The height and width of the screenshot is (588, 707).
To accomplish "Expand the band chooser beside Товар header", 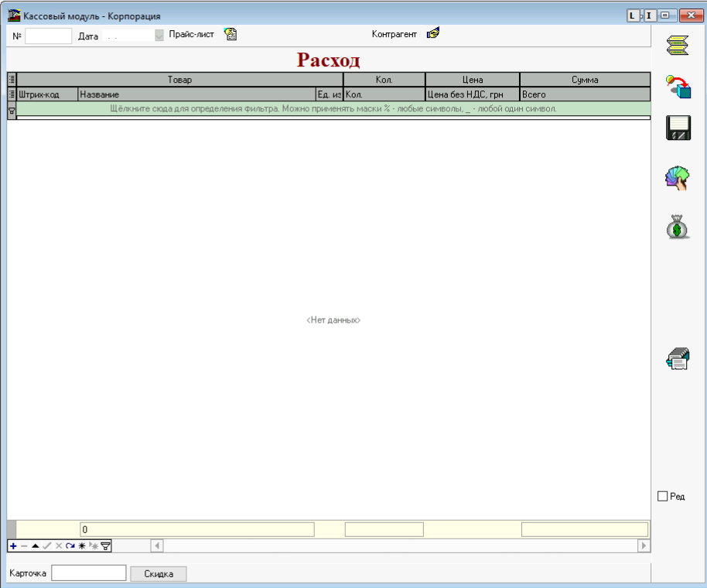I will (12, 79).
